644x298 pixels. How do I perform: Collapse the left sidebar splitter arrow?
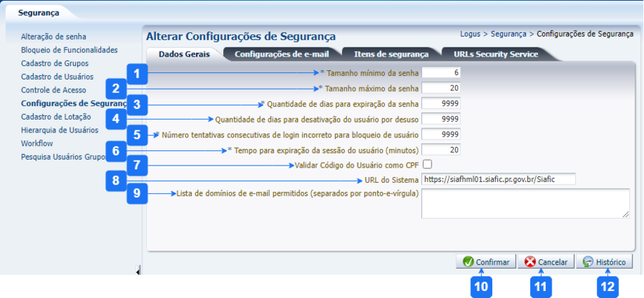[x=137, y=270]
